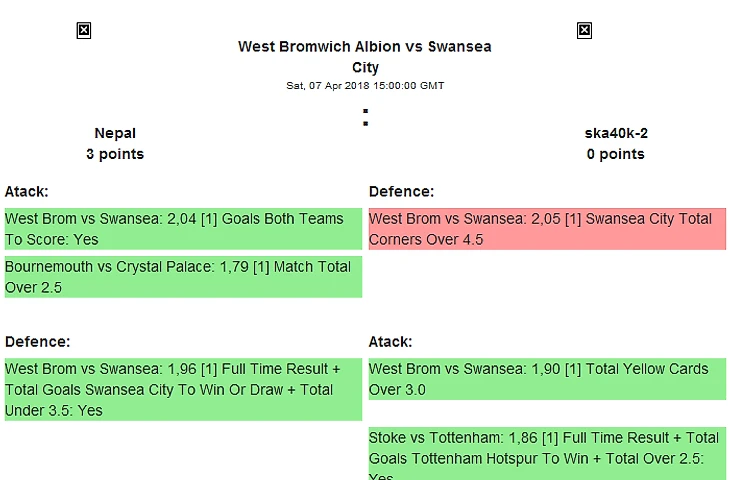Click the lower-left Defence: section heading

point(37,341)
